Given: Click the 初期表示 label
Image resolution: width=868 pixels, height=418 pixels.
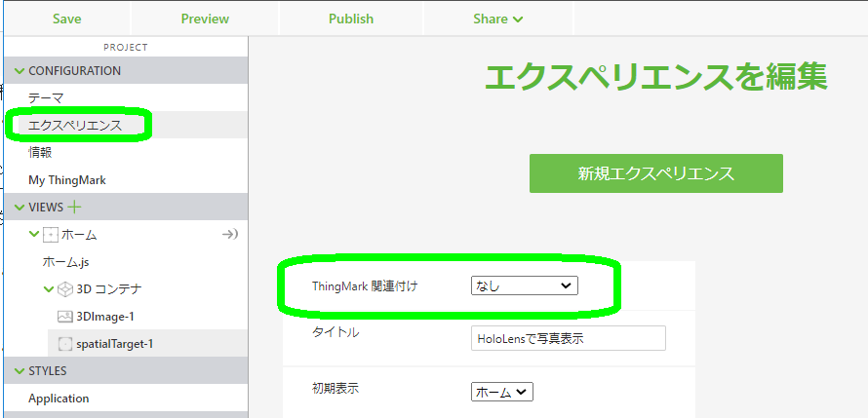Looking at the screenshot, I should tap(335, 388).
